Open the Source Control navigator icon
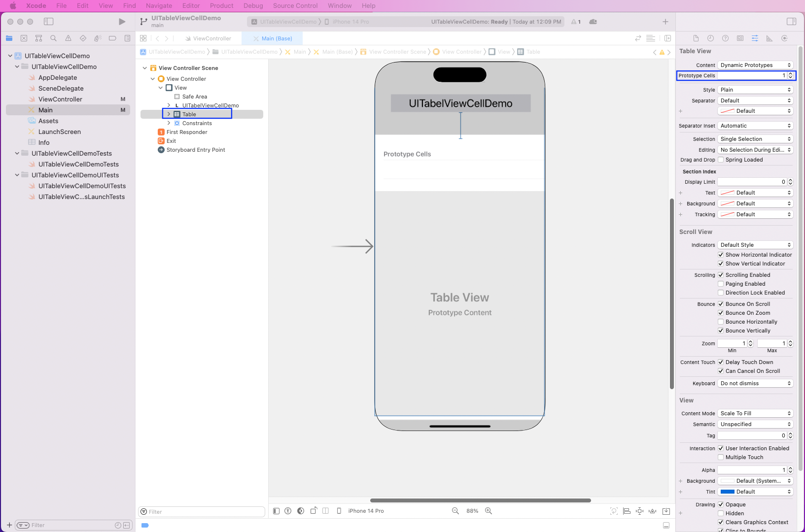This screenshot has height=532, width=805. pos(24,38)
